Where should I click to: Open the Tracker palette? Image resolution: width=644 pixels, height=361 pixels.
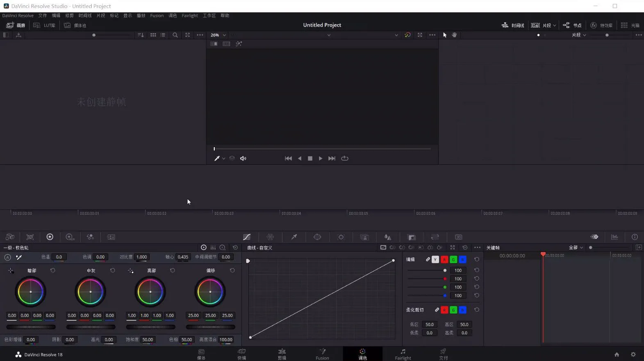point(341,237)
